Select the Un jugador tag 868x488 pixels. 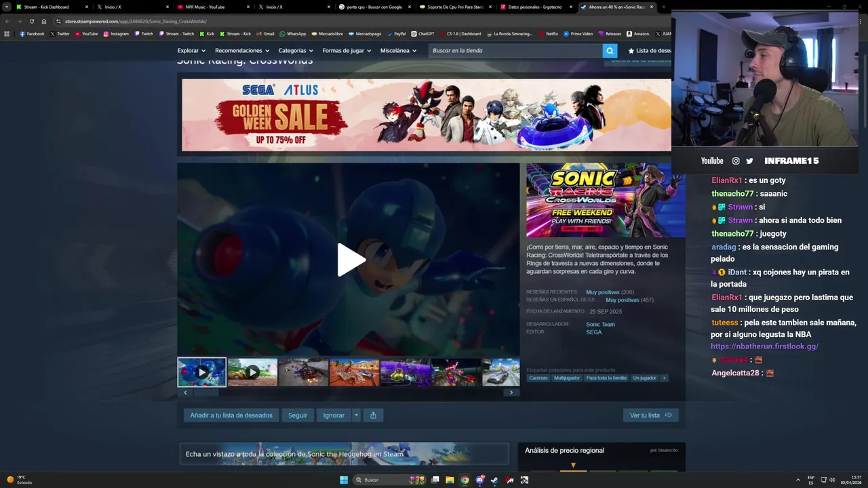click(644, 378)
